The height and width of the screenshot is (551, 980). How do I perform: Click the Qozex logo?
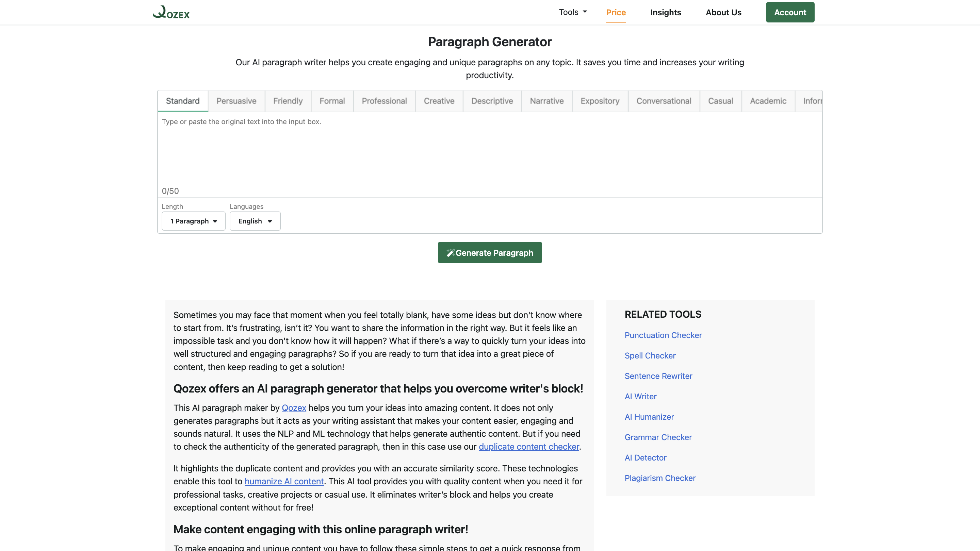170,12
